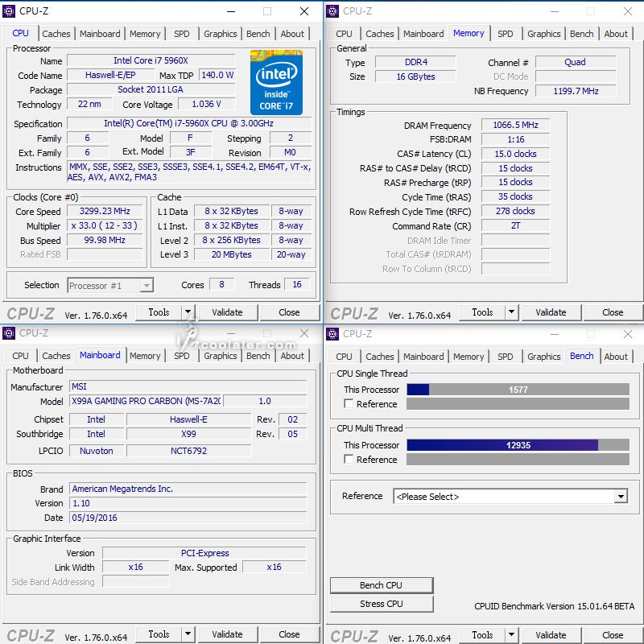This screenshot has width=644, height=644.
Task: Click the Max TDP value 140.0 W
Action: [217, 75]
